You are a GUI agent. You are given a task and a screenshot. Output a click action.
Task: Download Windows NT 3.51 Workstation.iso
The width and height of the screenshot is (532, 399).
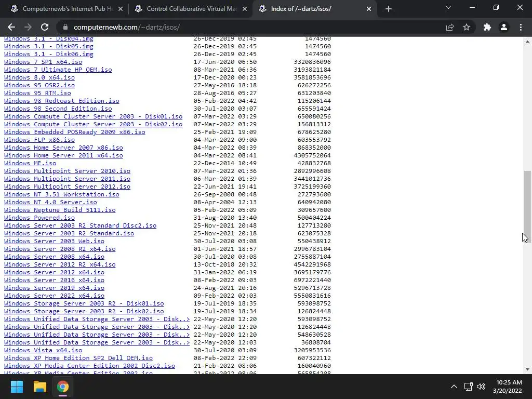coord(62,194)
